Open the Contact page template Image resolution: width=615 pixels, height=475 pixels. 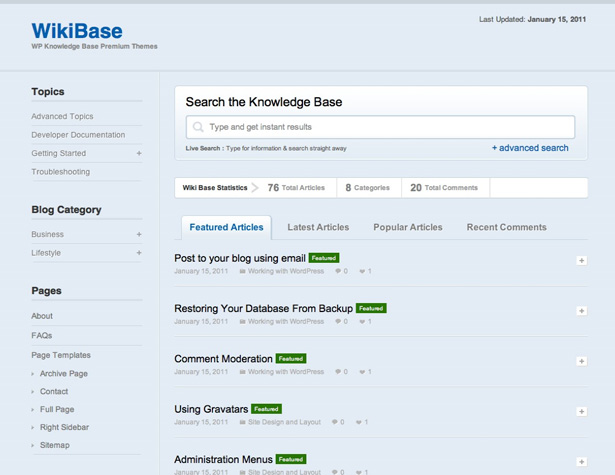54,391
